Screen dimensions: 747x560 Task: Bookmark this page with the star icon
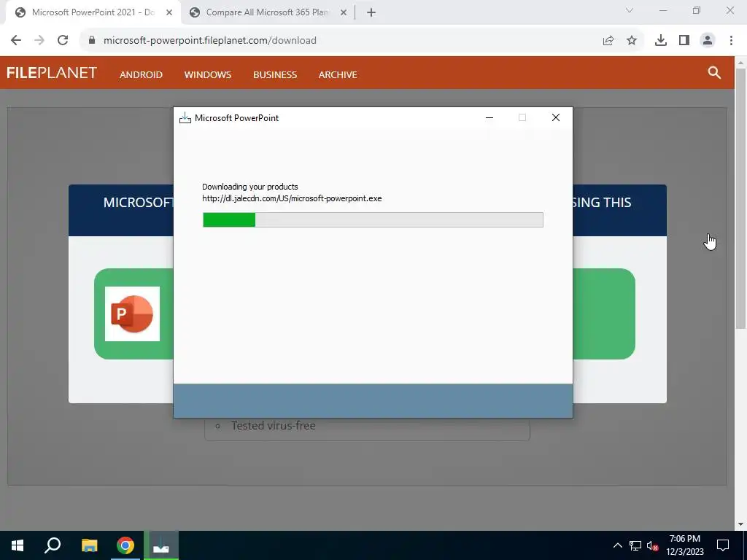tap(632, 41)
